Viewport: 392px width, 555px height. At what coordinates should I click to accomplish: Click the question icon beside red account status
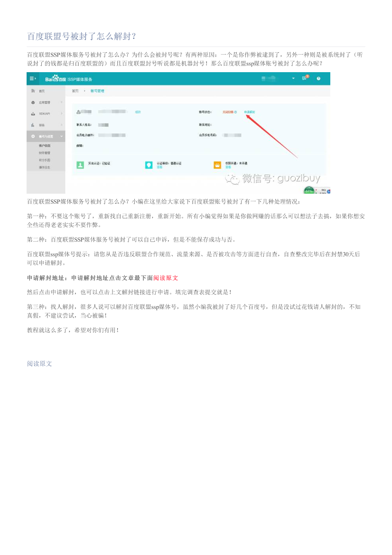point(235,112)
